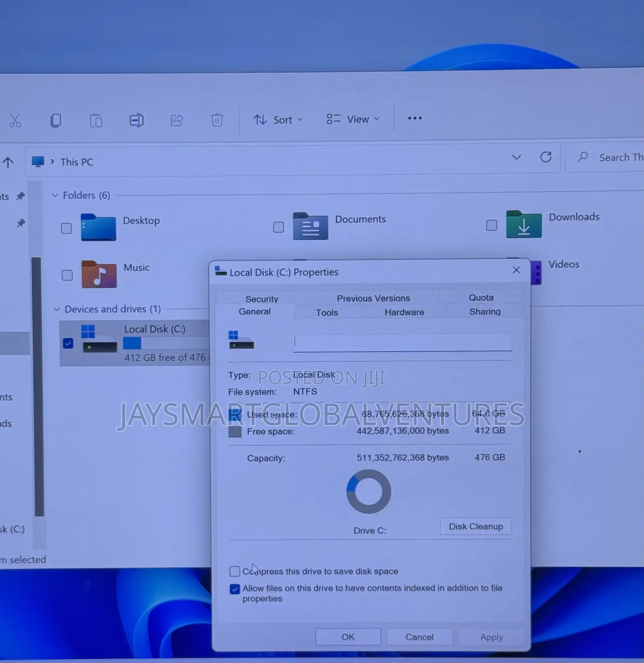The image size is (644, 663).
Task: Refresh the This PC view
Action: pyautogui.click(x=546, y=157)
